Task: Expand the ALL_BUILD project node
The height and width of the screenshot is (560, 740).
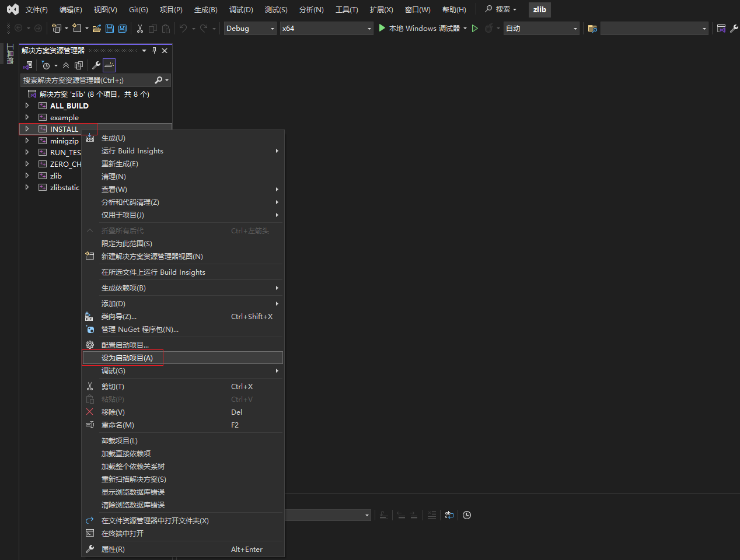Action: [x=27, y=106]
